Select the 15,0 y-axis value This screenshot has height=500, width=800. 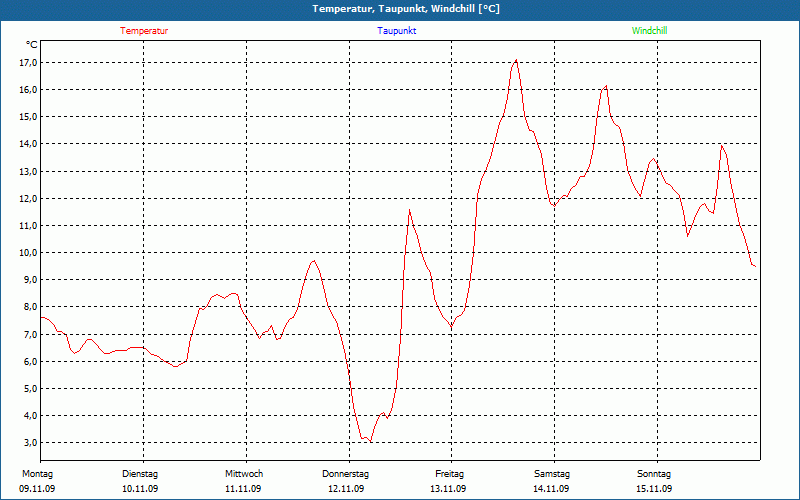[x=28, y=117]
